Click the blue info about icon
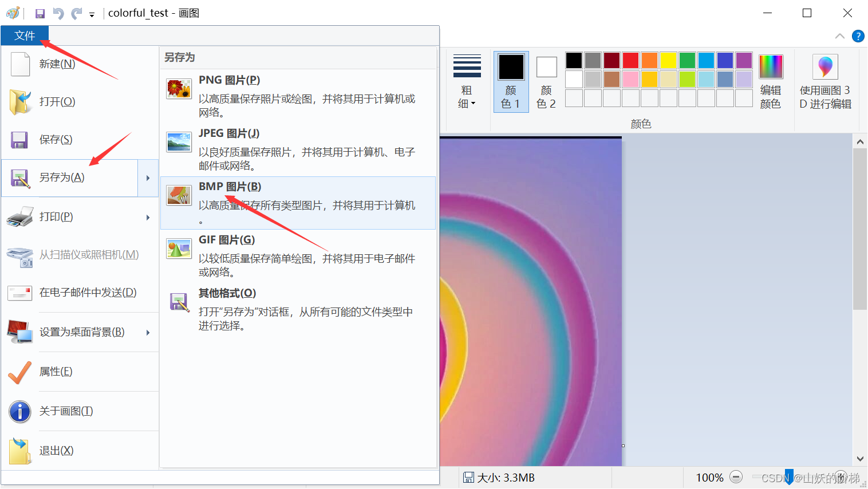 20,411
